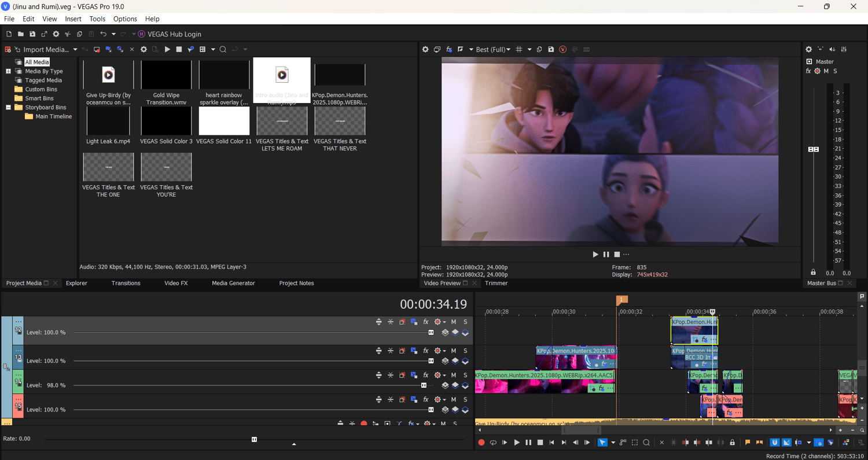Create a new project with the New icon
Viewport: 868px width, 460px height.
[9, 34]
